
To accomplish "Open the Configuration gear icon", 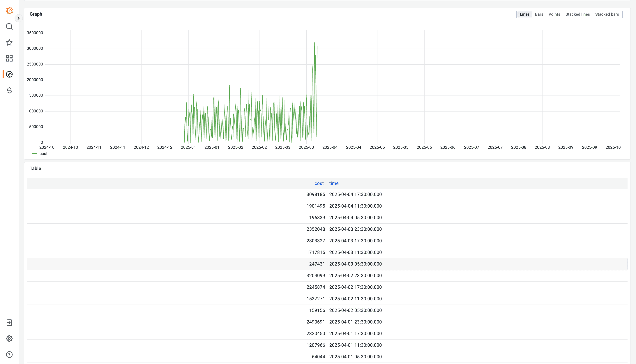I will (9, 338).
